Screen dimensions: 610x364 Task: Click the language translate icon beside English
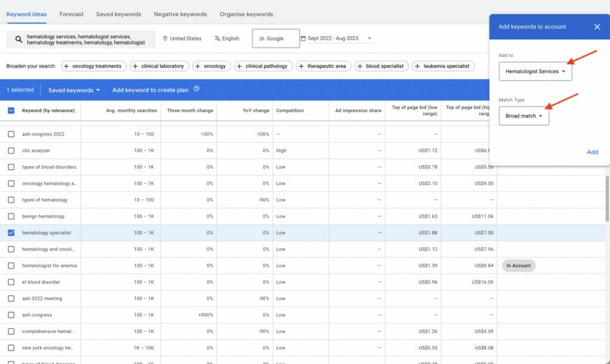click(x=217, y=39)
